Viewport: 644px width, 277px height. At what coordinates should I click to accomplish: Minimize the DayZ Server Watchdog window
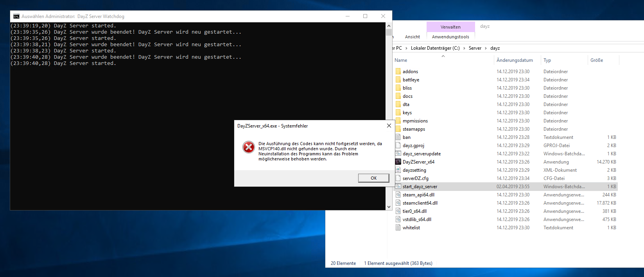coord(348,16)
